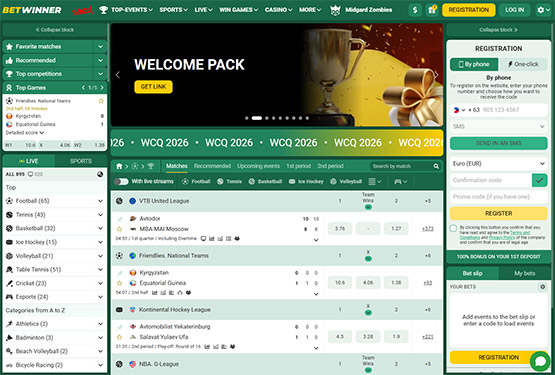The height and width of the screenshot is (375, 555).
Task: Favorite the Kyrgyzstan match star in Top Games
Action: click(x=101, y=101)
